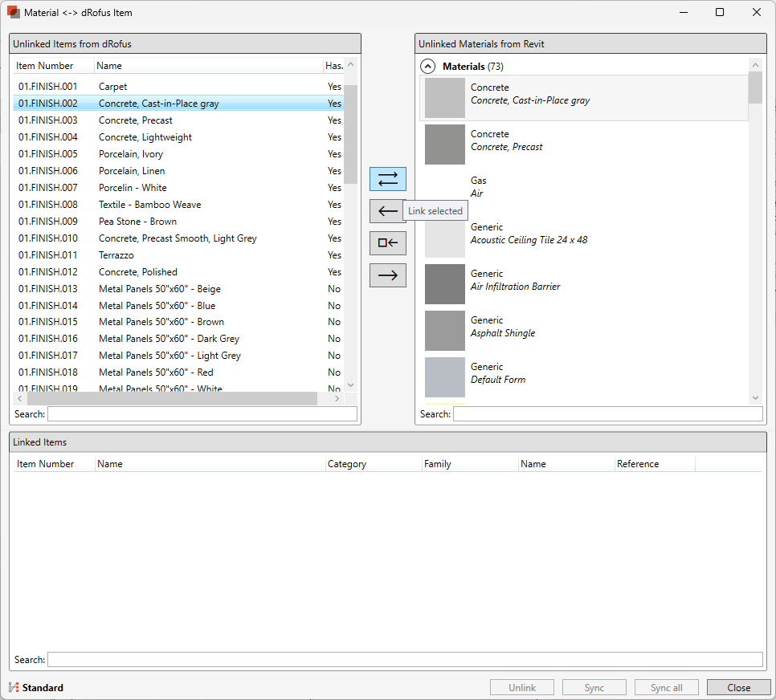
Task: Click the left arrow link selected button
Action: pos(387,211)
